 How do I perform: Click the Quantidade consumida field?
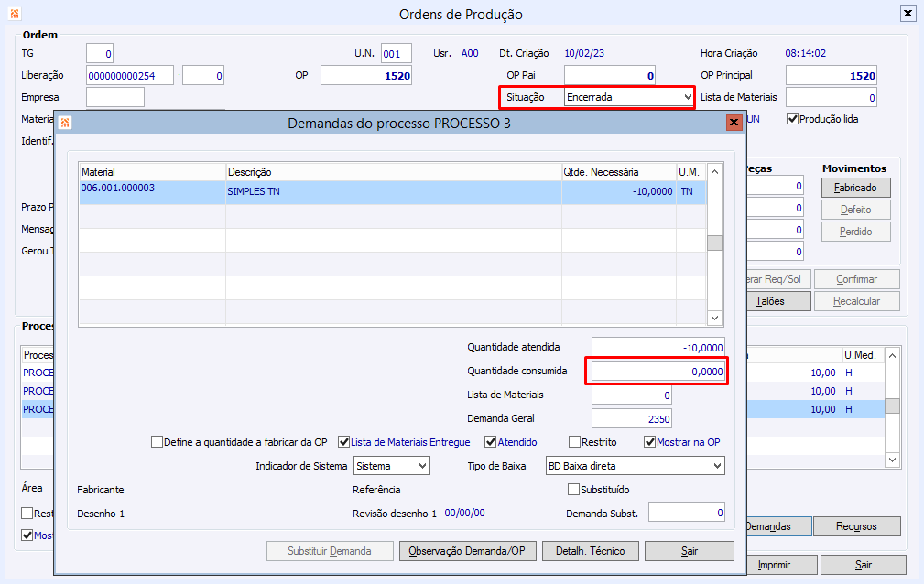tap(658, 372)
